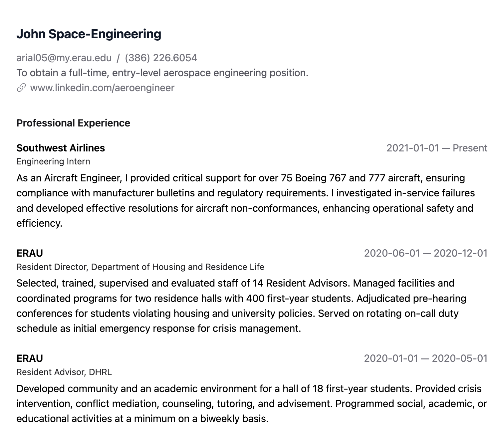Click the Southwest Airlines company title
Viewport: 504px width, 440px height.
[x=61, y=148]
